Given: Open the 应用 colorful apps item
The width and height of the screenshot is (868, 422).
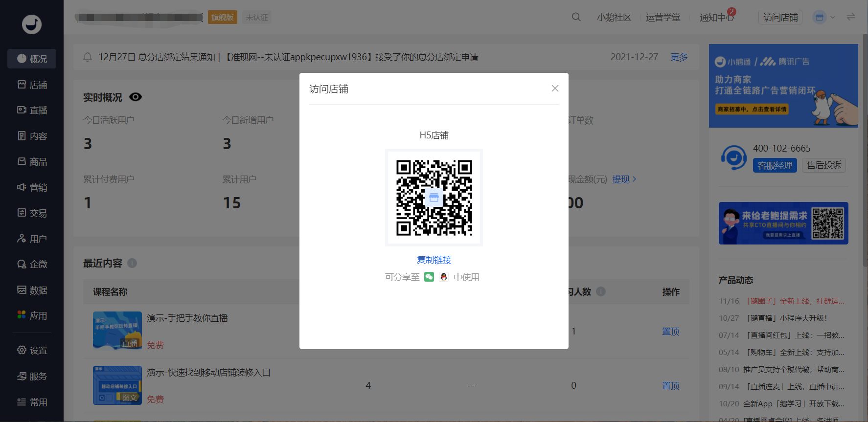Looking at the screenshot, I should (32, 315).
